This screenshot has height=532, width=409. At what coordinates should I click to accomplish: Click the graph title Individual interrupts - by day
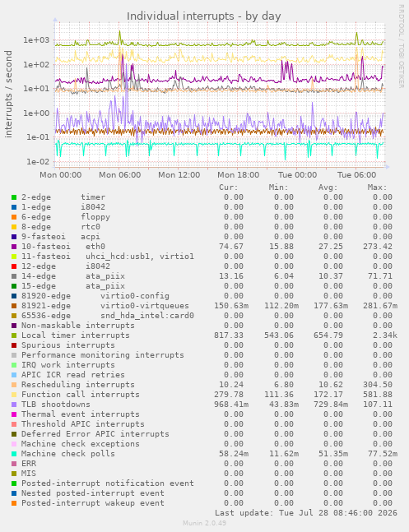(x=204, y=16)
